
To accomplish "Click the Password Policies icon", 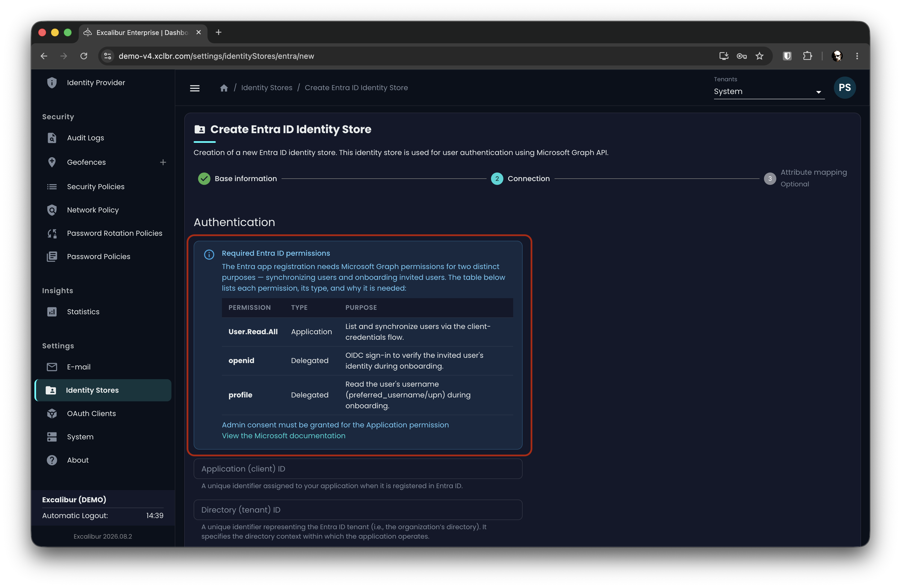I will (x=52, y=257).
